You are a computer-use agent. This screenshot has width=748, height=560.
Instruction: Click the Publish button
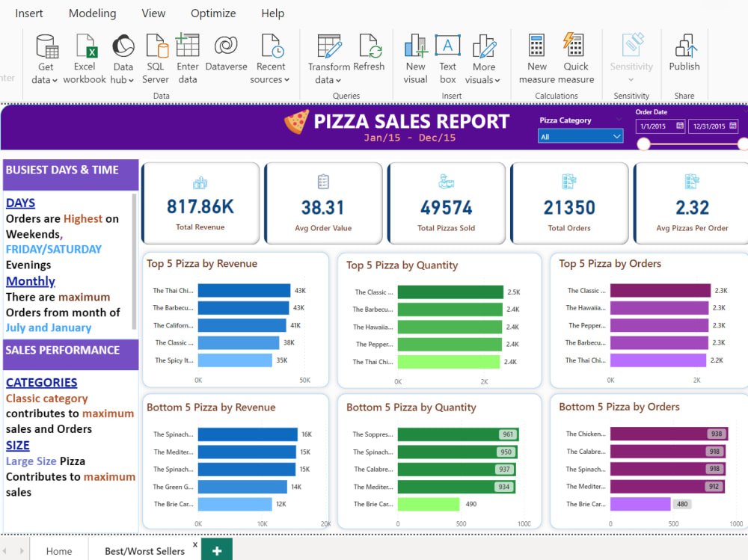click(684, 56)
